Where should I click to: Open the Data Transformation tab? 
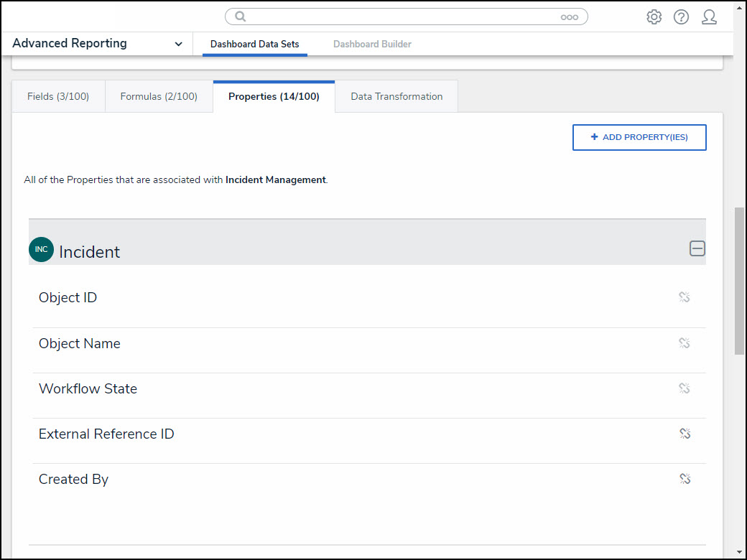point(396,97)
